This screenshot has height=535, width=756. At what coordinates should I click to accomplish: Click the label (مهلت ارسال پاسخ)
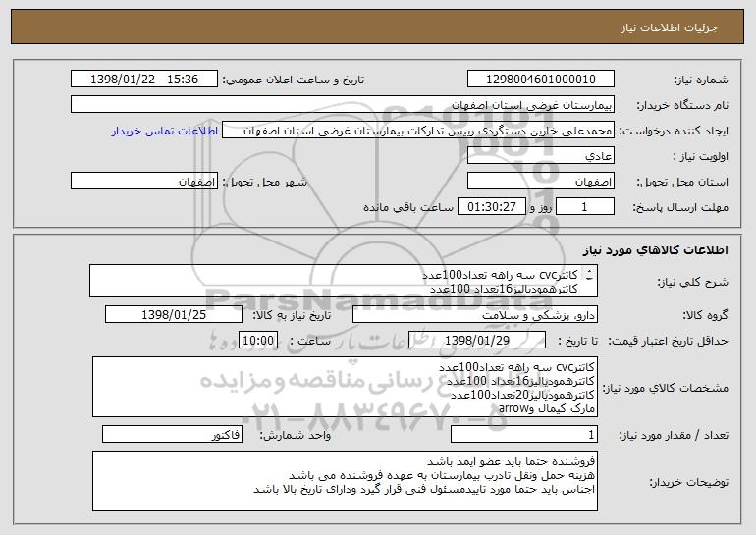pyautogui.click(x=679, y=207)
